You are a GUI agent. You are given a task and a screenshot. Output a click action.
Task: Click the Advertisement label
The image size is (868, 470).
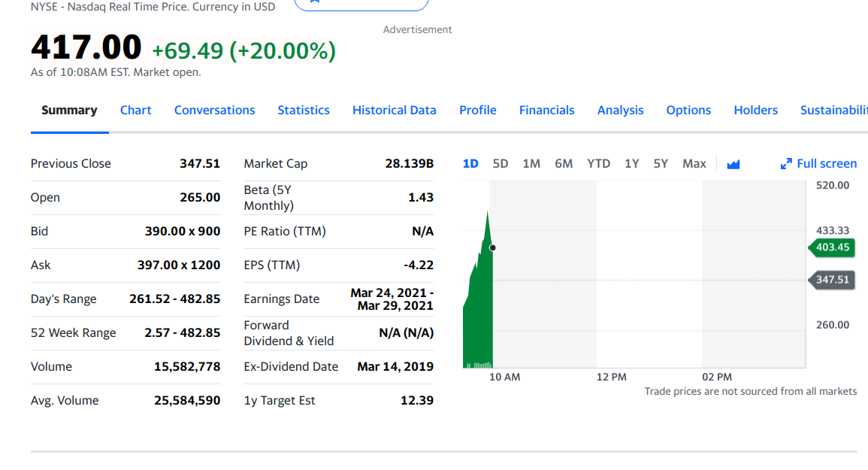coord(417,29)
